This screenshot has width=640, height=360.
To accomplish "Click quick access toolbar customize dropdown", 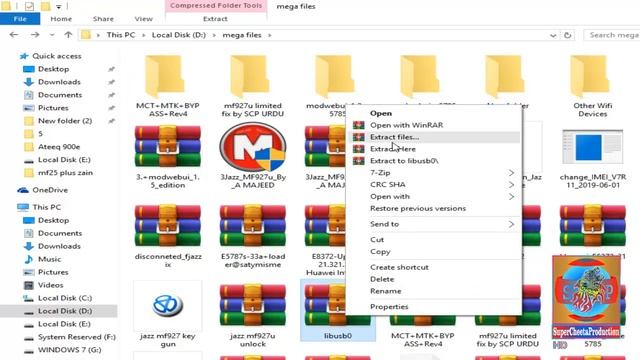I will [59, 7].
